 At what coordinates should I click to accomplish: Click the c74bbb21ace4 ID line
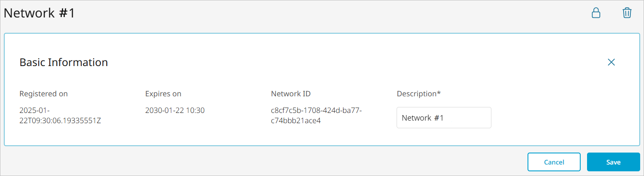(295, 121)
